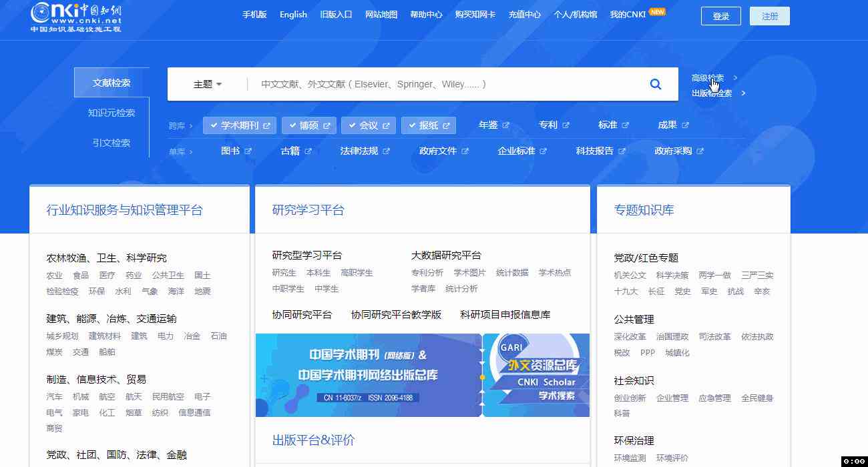Open 旧版入口 in top navigation
This screenshot has width=868, height=467.
click(336, 14)
